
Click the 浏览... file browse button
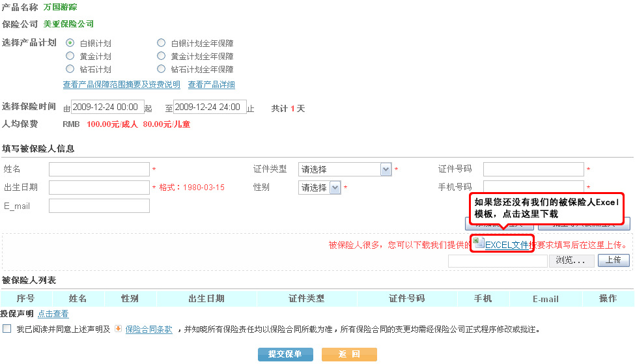coord(572,260)
